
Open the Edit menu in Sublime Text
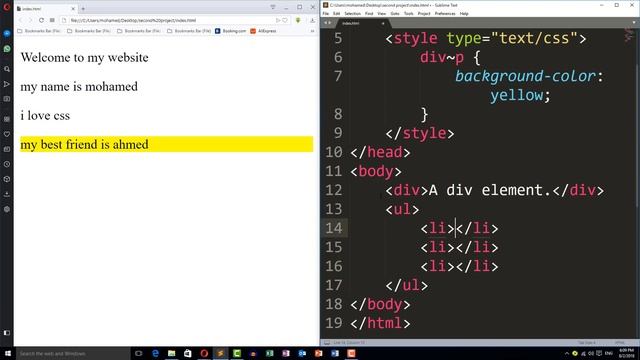pyautogui.click(x=336, y=13)
